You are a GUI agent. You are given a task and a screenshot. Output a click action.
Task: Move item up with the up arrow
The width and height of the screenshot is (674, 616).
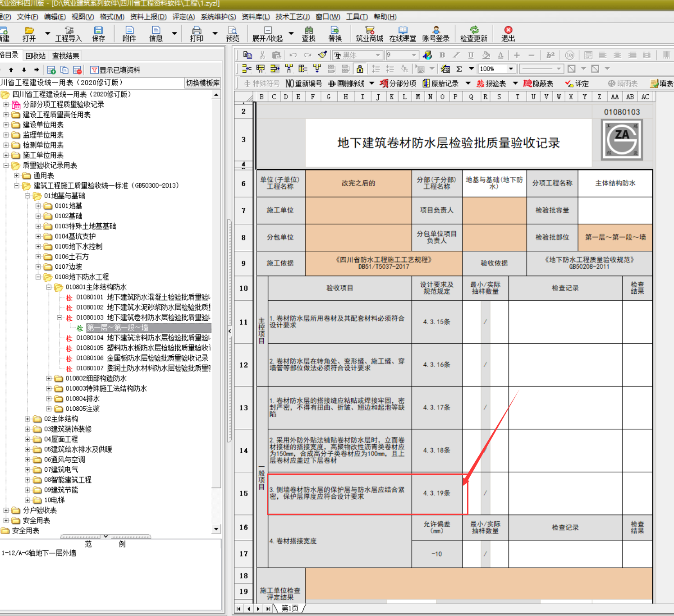[11, 70]
